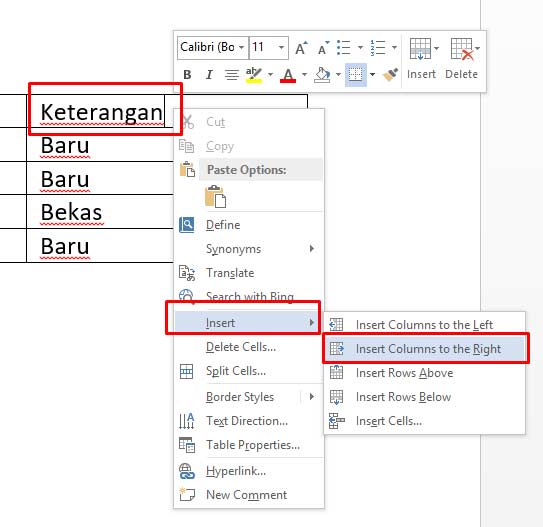Screen dimensions: 543x527
Task: Select Translate in context menu
Action: click(x=249, y=273)
